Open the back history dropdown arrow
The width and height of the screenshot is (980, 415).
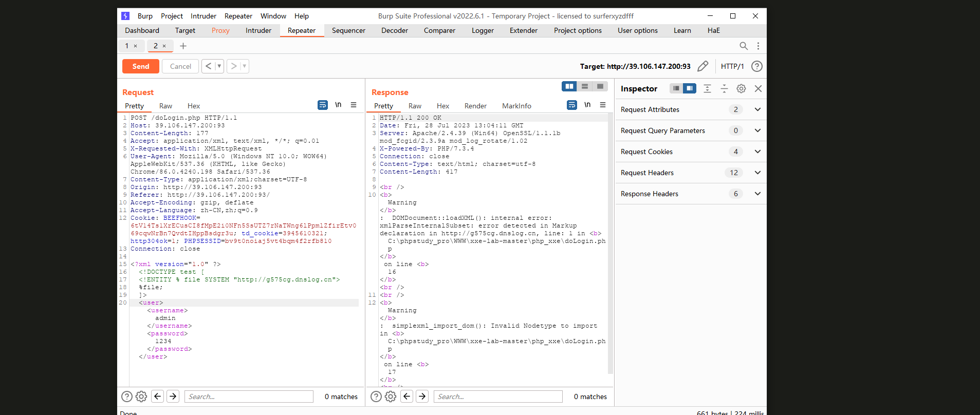point(219,66)
